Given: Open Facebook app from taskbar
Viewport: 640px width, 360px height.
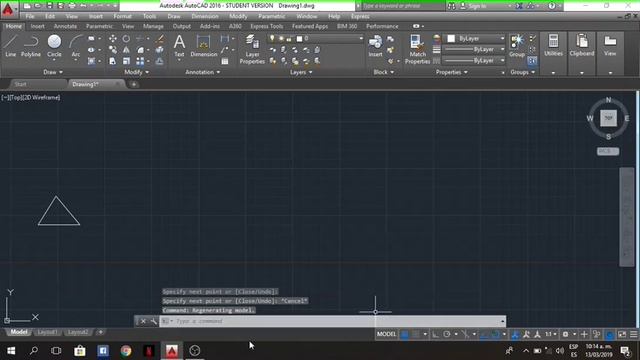Looking at the screenshot, I should (103, 351).
